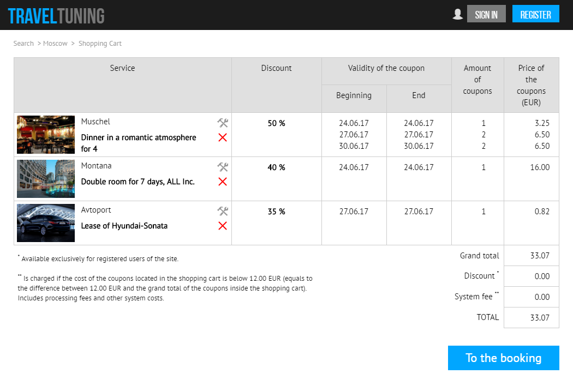Click the edit tools icon for Avtoport
The image size is (573, 392).
[x=223, y=211]
